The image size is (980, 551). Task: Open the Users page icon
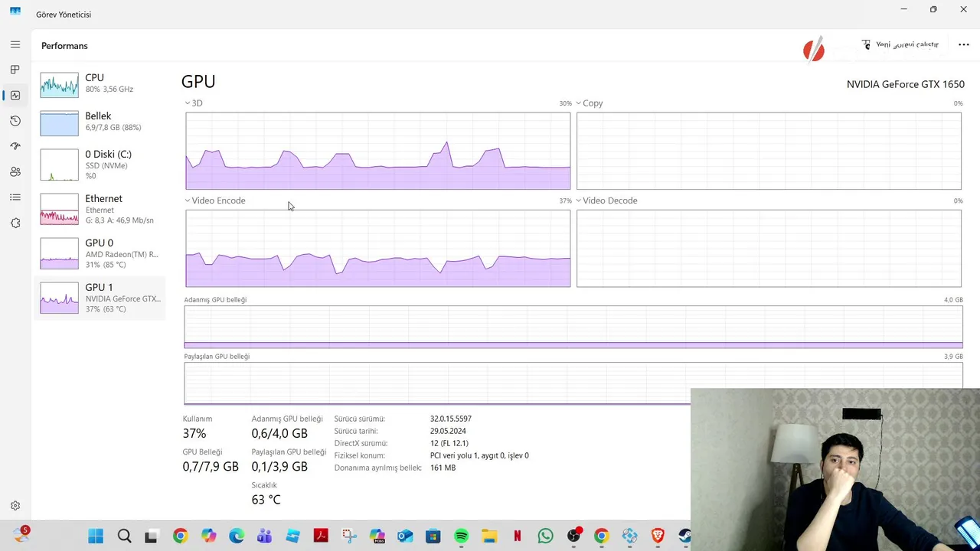click(15, 172)
